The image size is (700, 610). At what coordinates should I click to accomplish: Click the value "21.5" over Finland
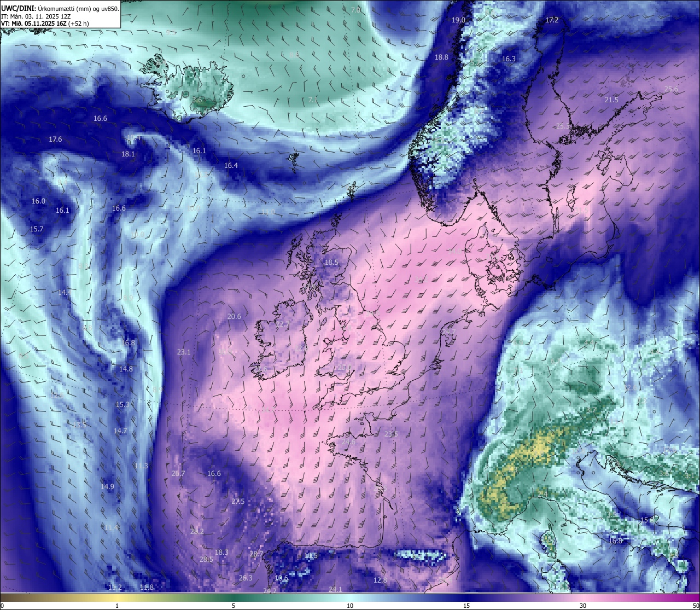point(611,100)
